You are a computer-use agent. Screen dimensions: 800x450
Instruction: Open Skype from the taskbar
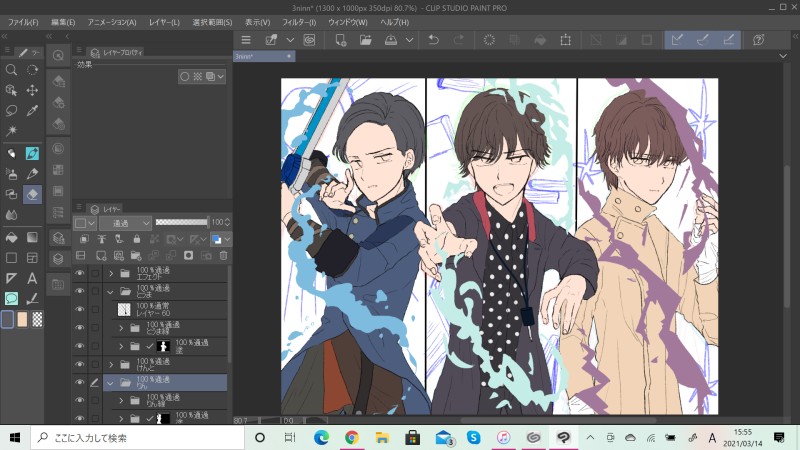coord(473,437)
